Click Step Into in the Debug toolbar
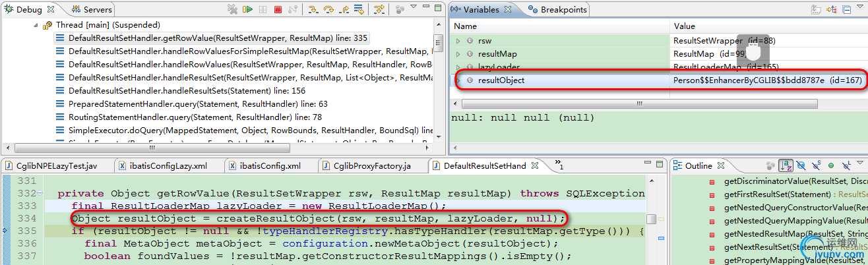This screenshot has height=265, width=868. (313, 9)
